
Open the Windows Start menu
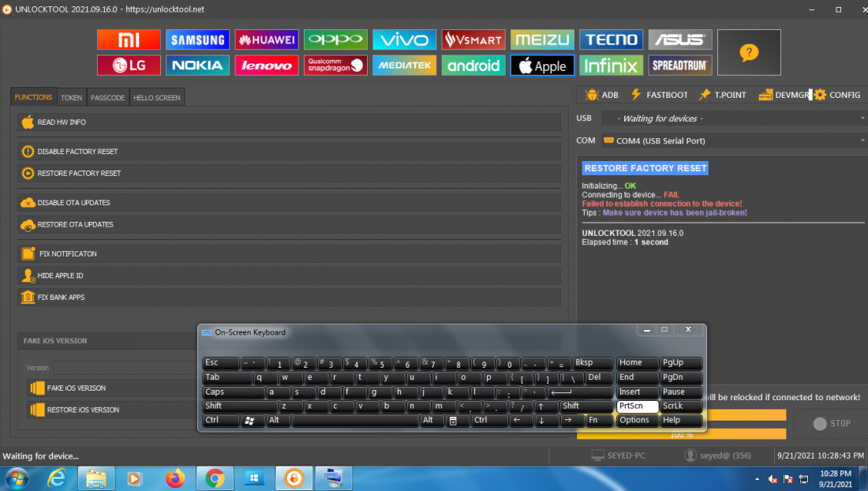tap(17, 478)
